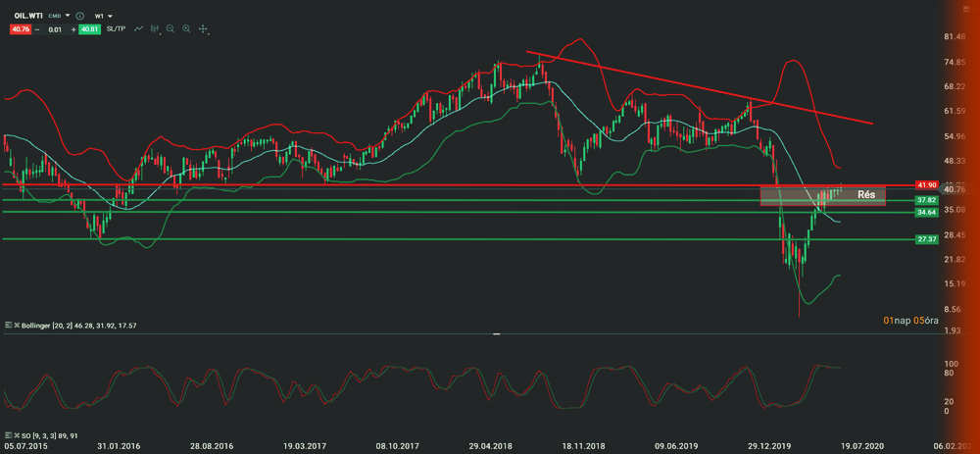Open the OIL.WTI instrument info icon
Screen dimensions: 980x454
[79, 17]
